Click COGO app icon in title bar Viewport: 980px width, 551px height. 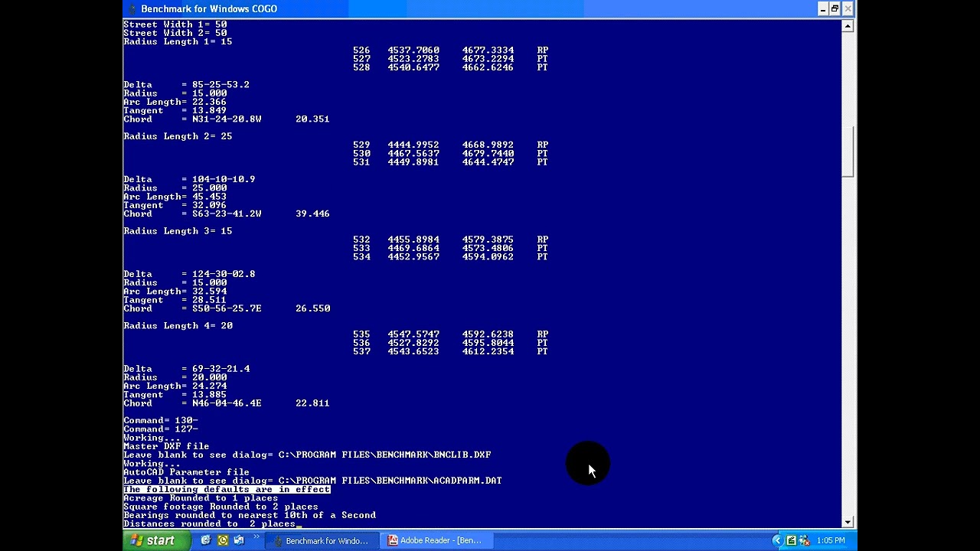(x=132, y=8)
